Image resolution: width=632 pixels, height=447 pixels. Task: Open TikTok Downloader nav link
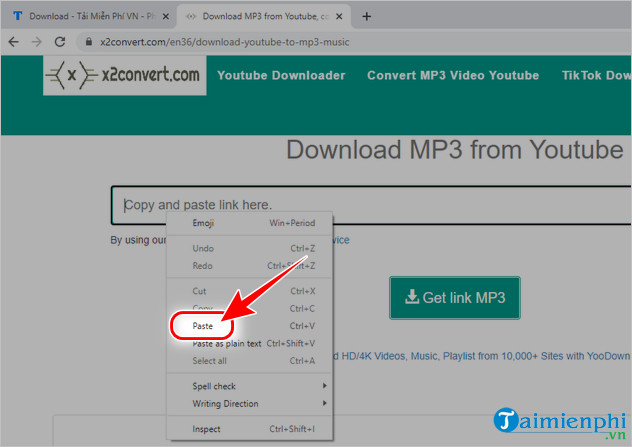click(597, 75)
